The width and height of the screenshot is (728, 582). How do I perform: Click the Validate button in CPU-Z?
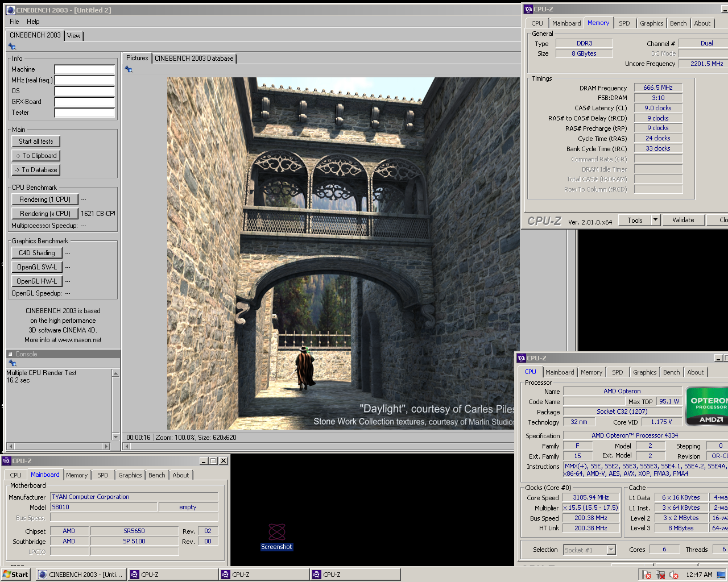683,220
